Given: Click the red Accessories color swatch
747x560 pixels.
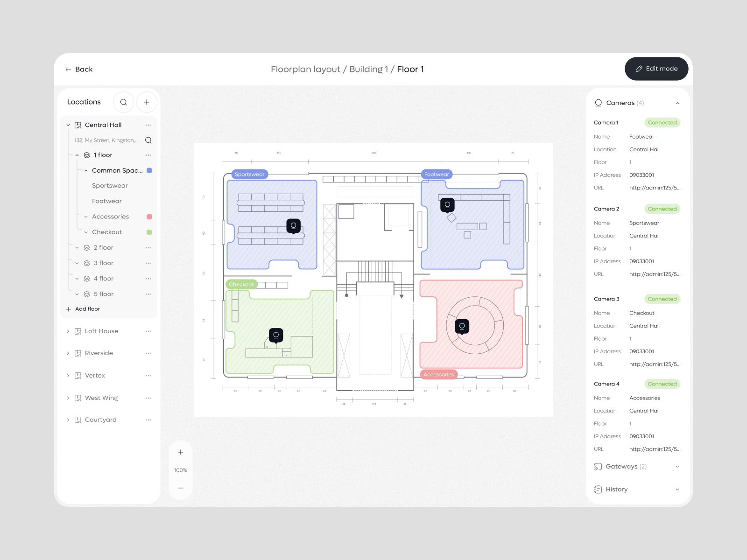Looking at the screenshot, I should [x=149, y=217].
